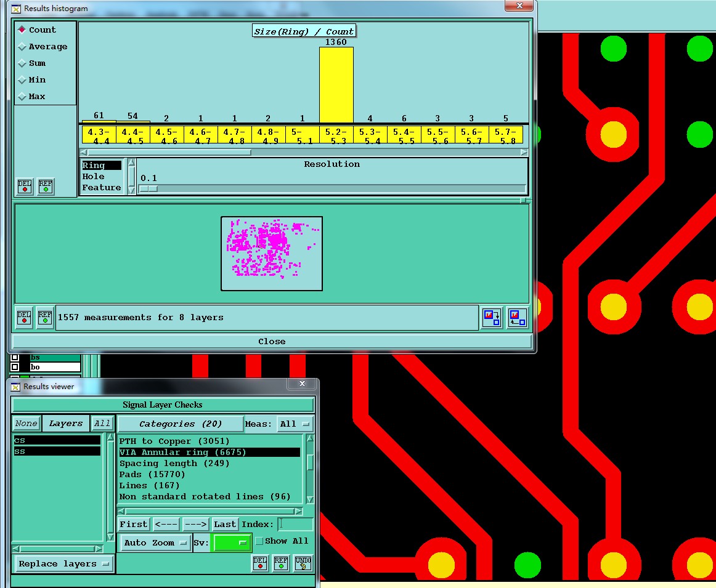
Task: Click Results viewer title bar icon
Action: click(15, 387)
